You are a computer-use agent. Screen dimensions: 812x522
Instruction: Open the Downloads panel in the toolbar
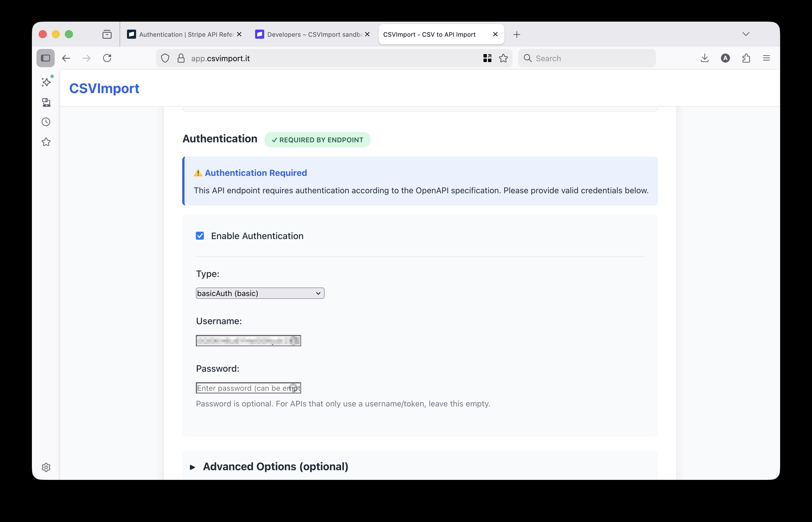click(x=705, y=58)
